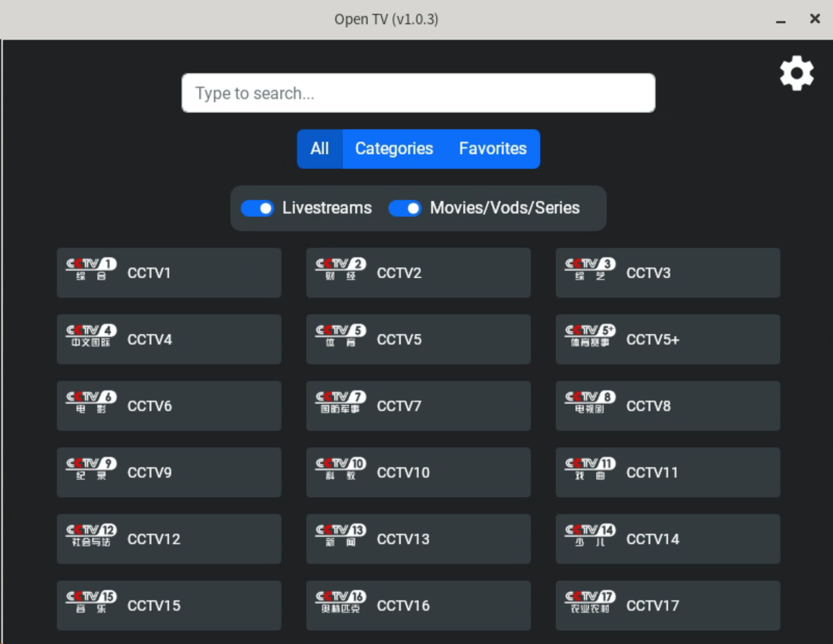Click the CCTV10 channel name text
Screen dimensions: 833x644
point(403,473)
